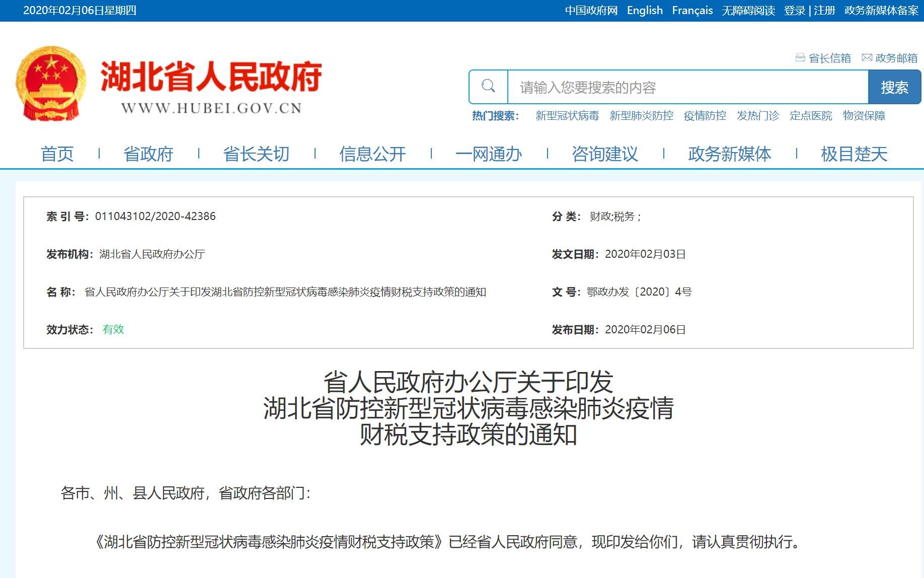Image resolution: width=924 pixels, height=578 pixels.
Task: Open the 极目楚天 navigation item
Action: [x=854, y=154]
